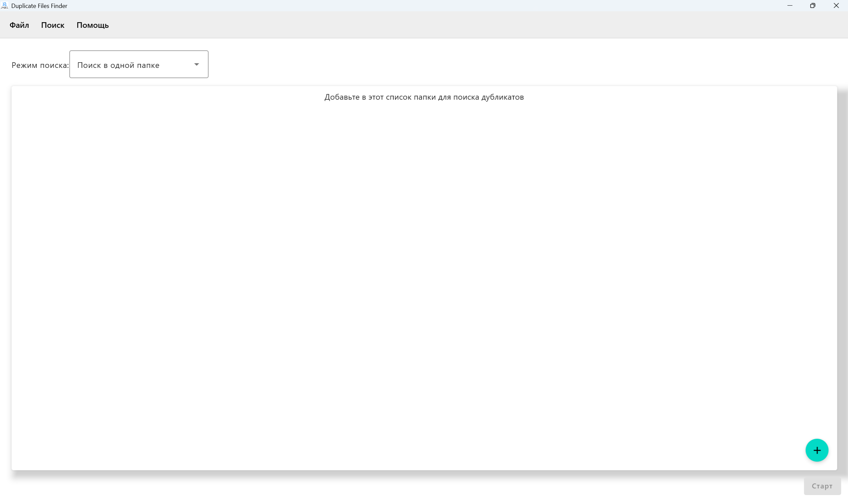Screen dimensions: 848x504
Task: Click the 'Добавьте в этот список папки' hint text
Action: [424, 97]
